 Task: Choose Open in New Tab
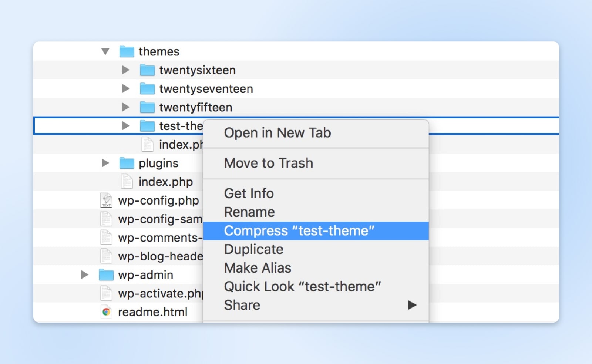[277, 133]
